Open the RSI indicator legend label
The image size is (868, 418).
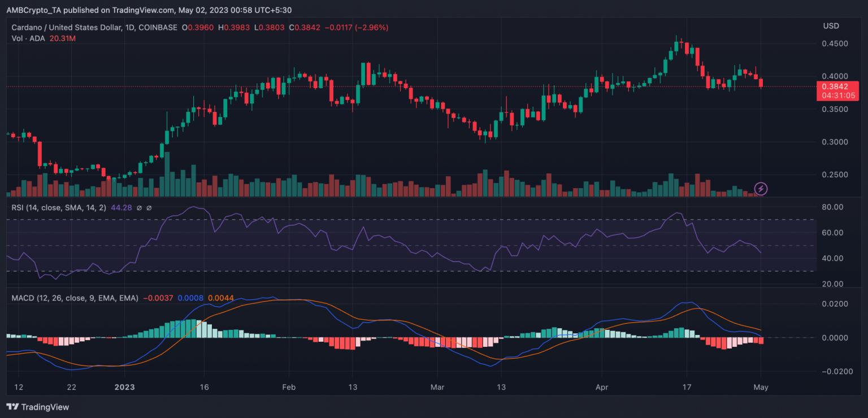pos(59,208)
